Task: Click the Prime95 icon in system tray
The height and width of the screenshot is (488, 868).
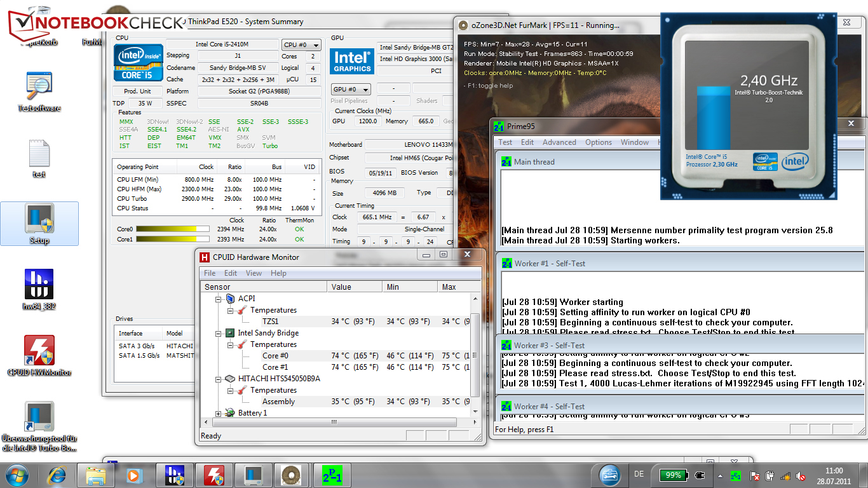Action: (736, 475)
